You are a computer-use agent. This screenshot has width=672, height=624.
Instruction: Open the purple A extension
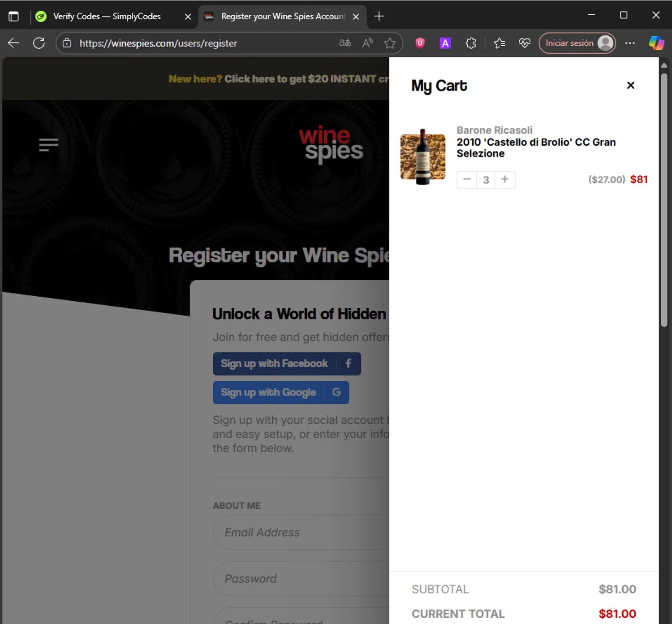pyautogui.click(x=445, y=43)
